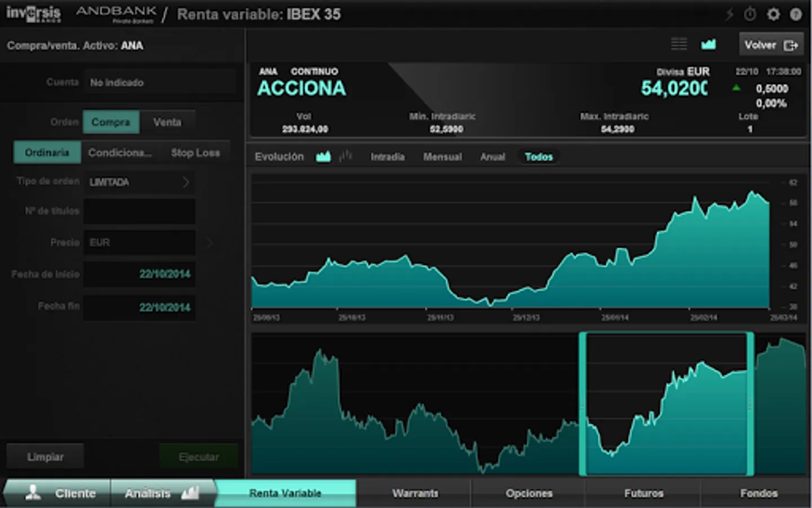Open the timer clock icon in header
812x508 pixels.
coord(750,14)
